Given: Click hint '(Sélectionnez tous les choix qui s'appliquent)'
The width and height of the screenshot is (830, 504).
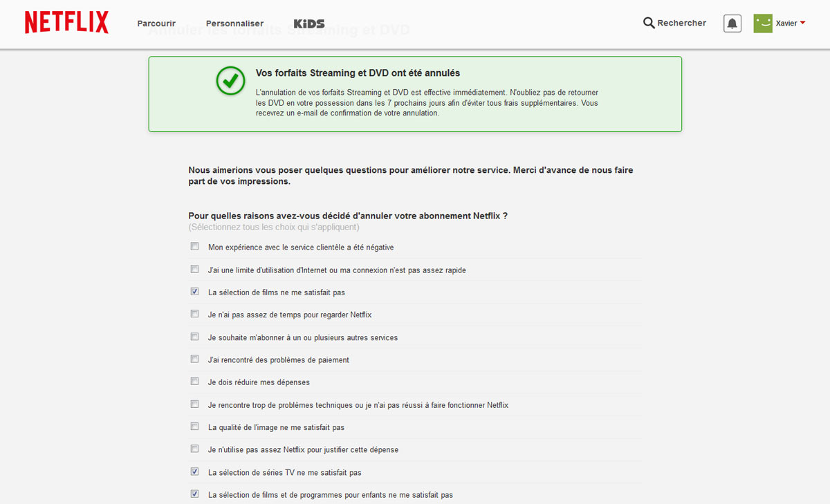Looking at the screenshot, I should tap(274, 227).
